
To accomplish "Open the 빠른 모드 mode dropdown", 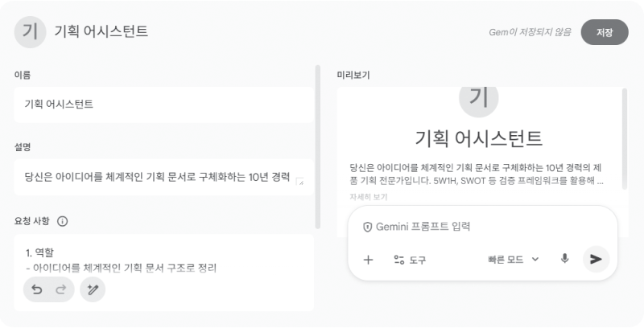I will pyautogui.click(x=514, y=259).
